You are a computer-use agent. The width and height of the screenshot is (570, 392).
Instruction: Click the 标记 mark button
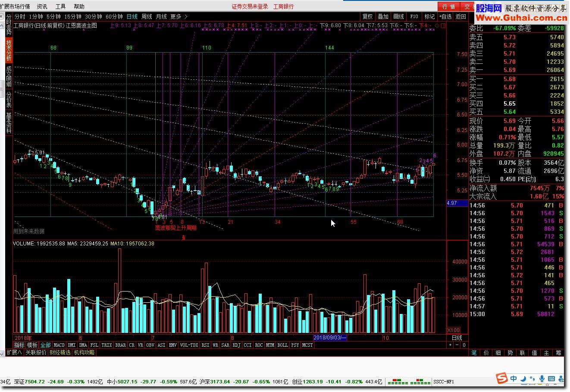[x=429, y=16]
